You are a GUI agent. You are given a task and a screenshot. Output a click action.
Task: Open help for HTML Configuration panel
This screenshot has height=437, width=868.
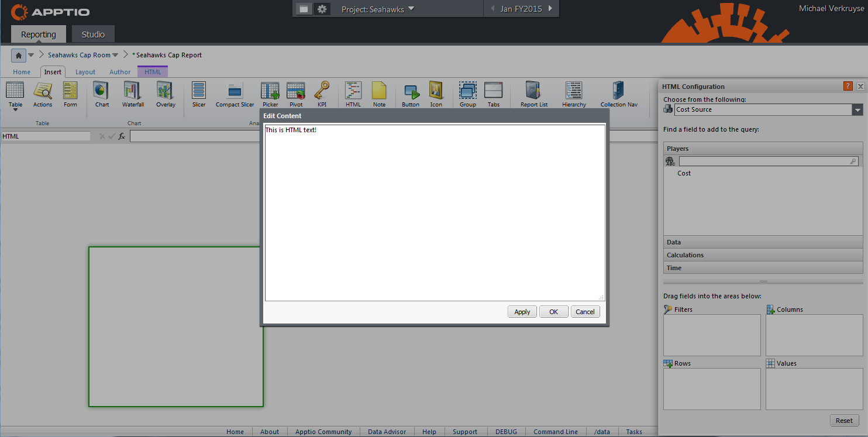pyautogui.click(x=848, y=86)
